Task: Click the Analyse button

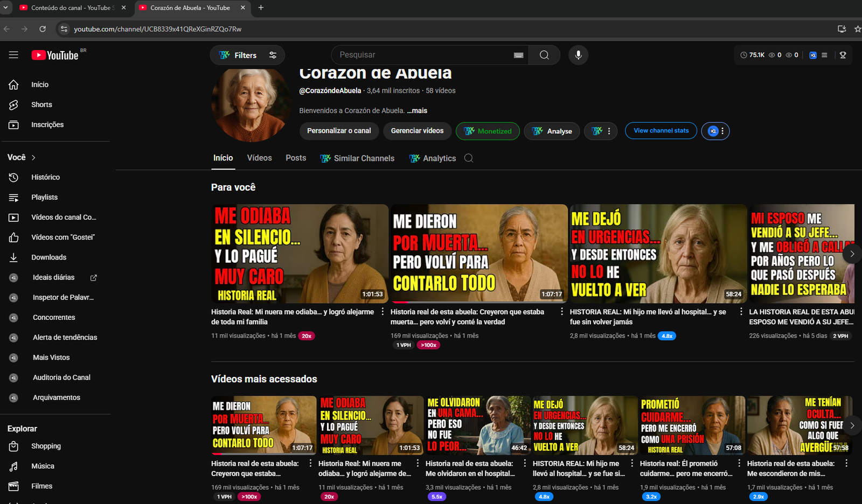Action: coord(552,131)
